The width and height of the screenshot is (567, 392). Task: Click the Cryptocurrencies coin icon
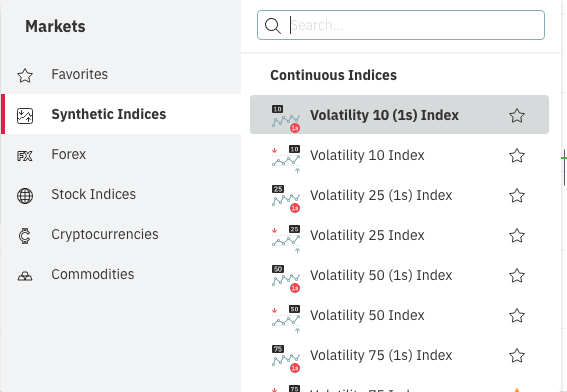(x=25, y=236)
